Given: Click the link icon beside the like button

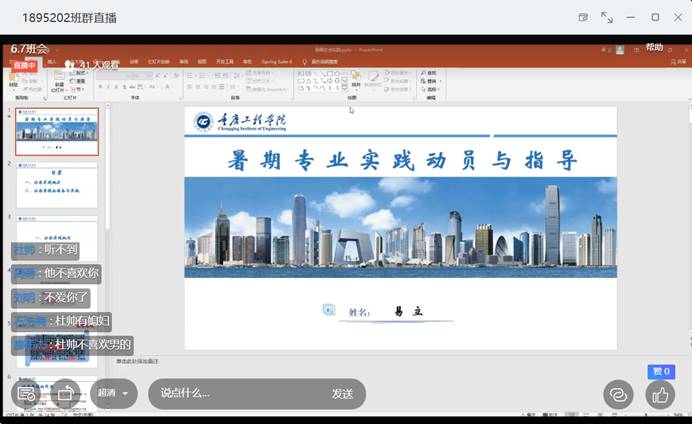Looking at the screenshot, I should pyautogui.click(x=618, y=394).
